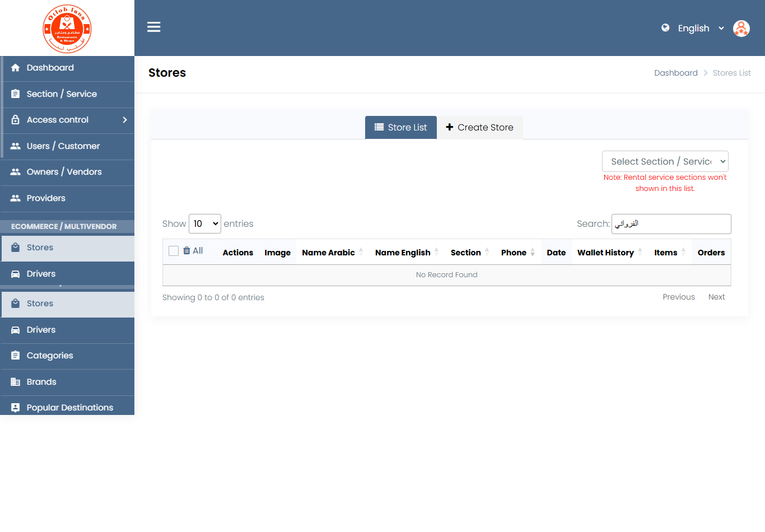Viewport: 765px width, 532px height.
Task: Click the Dashboard home icon in sidebar
Action: (x=16, y=68)
